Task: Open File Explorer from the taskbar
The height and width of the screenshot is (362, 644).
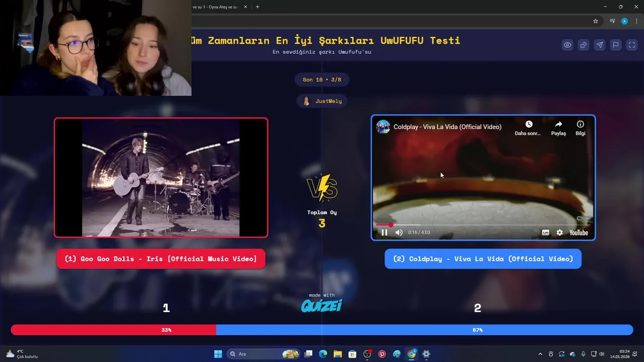Action: (338, 354)
